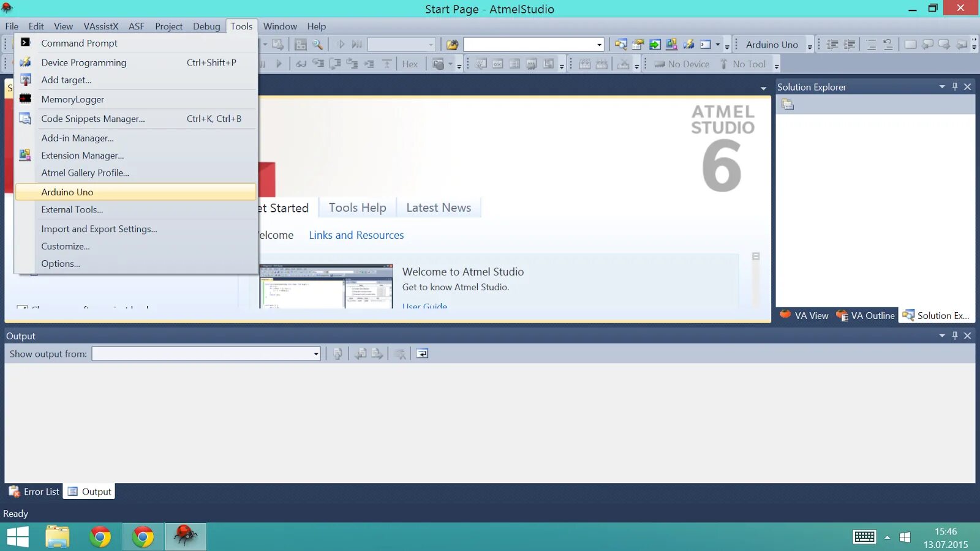Screen dimensions: 980x551
Task: Click the Windows Start button
Action: [x=18, y=537]
